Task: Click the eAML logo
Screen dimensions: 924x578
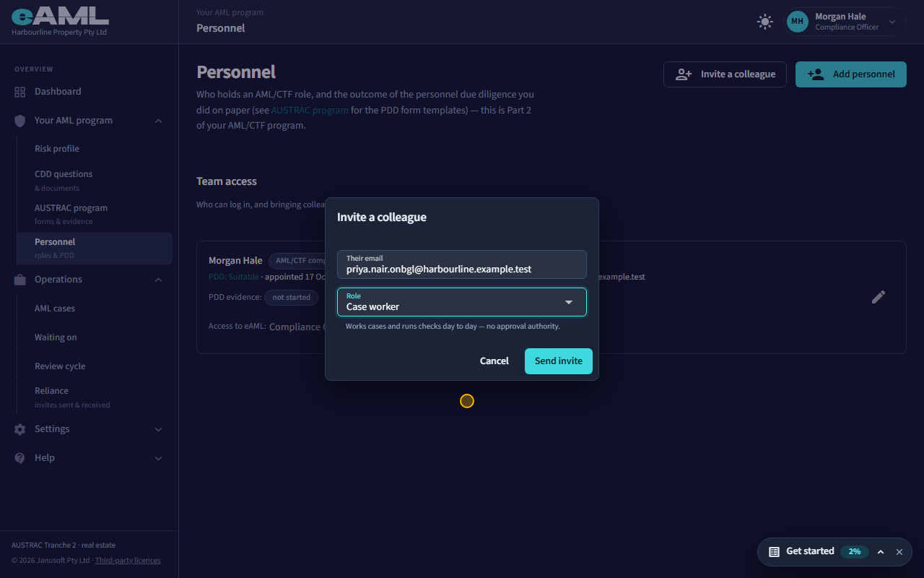Action: point(60,15)
